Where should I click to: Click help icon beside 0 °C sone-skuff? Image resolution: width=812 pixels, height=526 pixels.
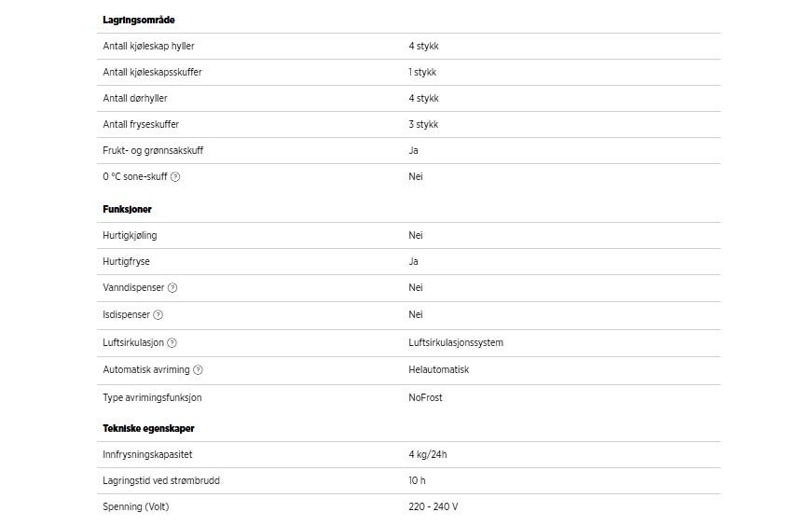click(175, 177)
